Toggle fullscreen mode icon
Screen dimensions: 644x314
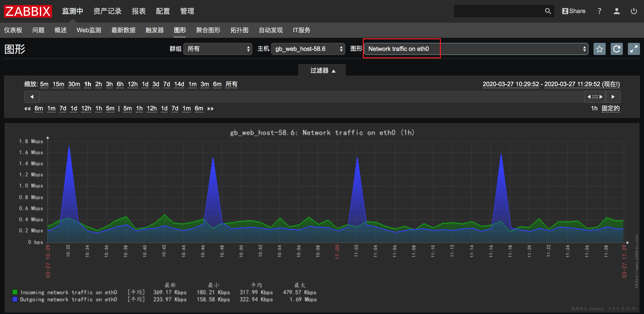634,49
